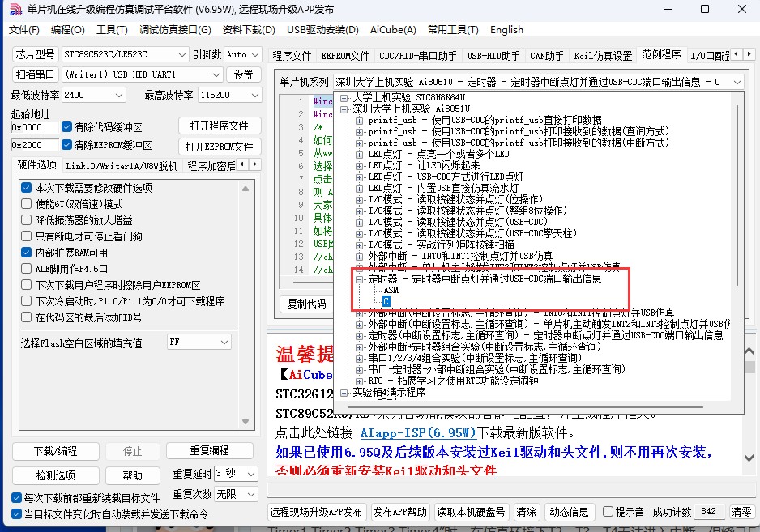Screen dimensions: 760x532
Task: Enable ALE脚用作P4.5口 checkbox
Action: tap(27, 268)
